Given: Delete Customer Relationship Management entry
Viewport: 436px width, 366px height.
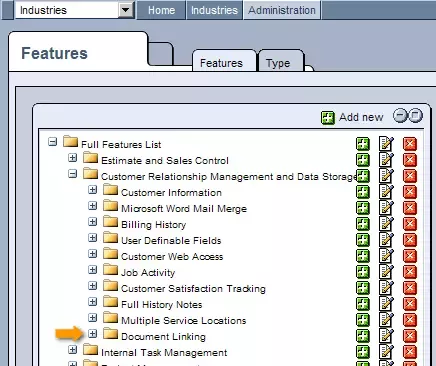Looking at the screenshot, I should [410, 176].
